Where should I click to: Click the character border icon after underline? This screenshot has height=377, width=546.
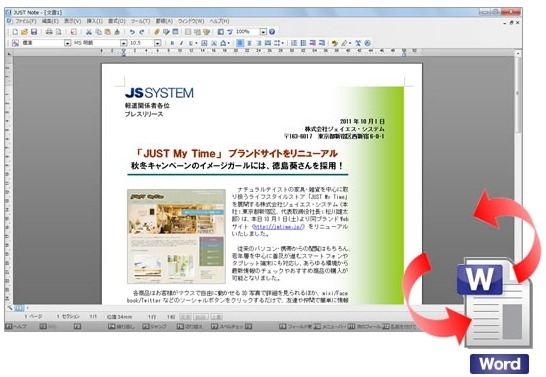pyautogui.click(x=204, y=43)
